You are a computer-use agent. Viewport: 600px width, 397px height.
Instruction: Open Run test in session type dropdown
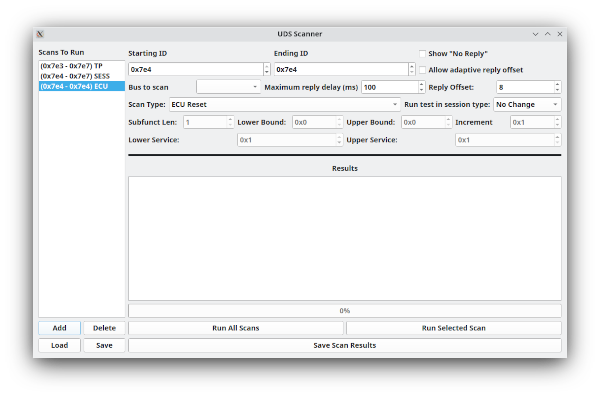(527, 105)
